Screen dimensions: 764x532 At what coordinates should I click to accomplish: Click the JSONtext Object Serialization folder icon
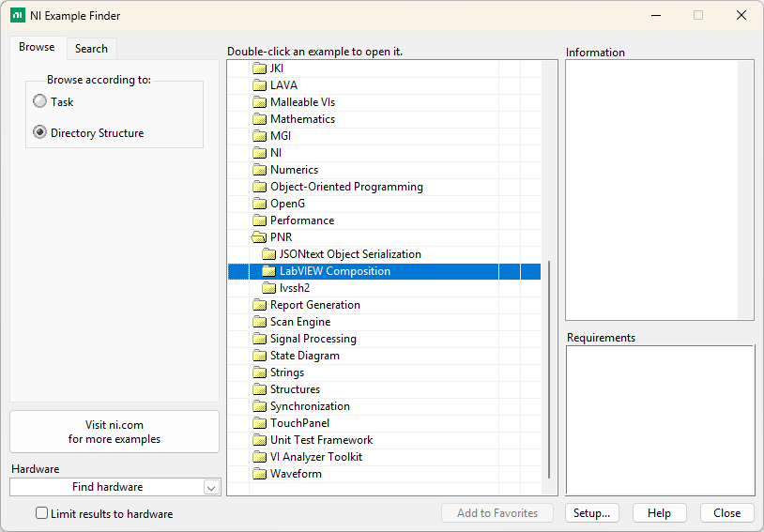[268, 254]
